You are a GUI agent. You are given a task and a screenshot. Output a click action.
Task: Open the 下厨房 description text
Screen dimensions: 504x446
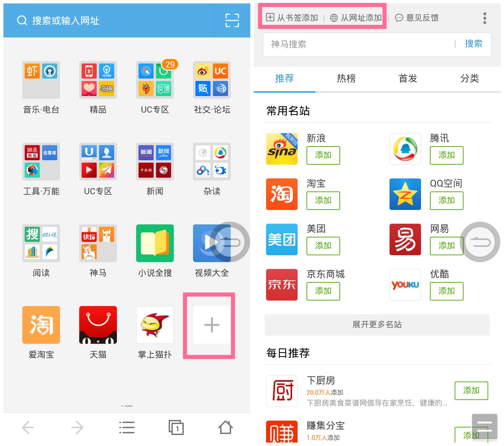click(x=377, y=403)
